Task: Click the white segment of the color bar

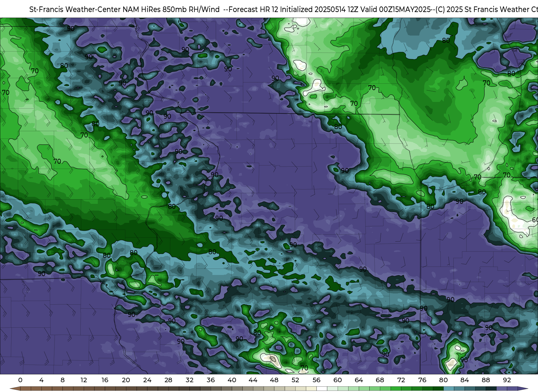Action: (x=322, y=389)
